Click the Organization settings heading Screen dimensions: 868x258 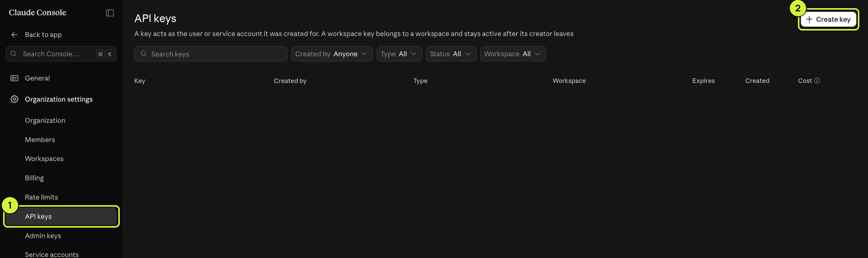pos(59,99)
